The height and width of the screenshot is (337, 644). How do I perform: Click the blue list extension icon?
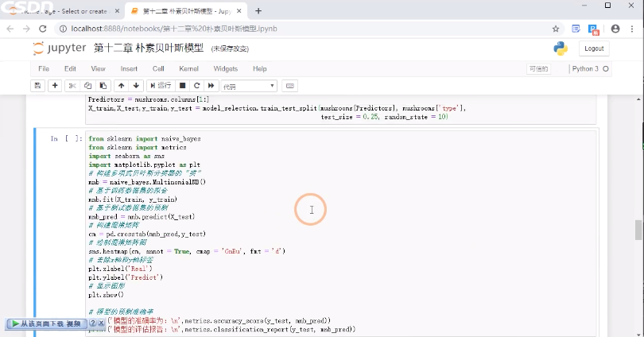pos(576,29)
